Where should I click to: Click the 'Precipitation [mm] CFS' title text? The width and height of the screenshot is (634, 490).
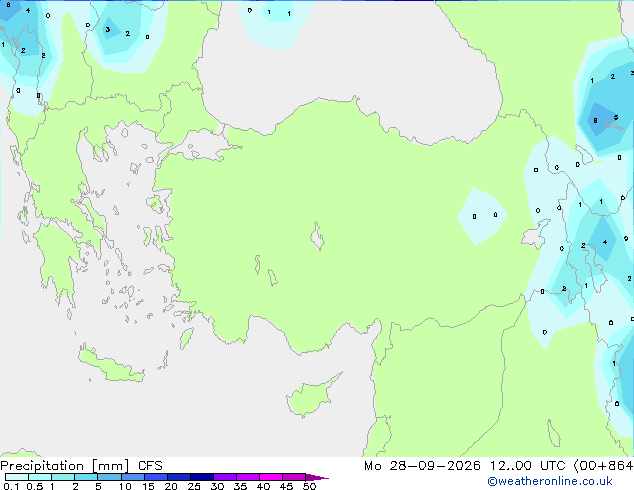[81, 466]
